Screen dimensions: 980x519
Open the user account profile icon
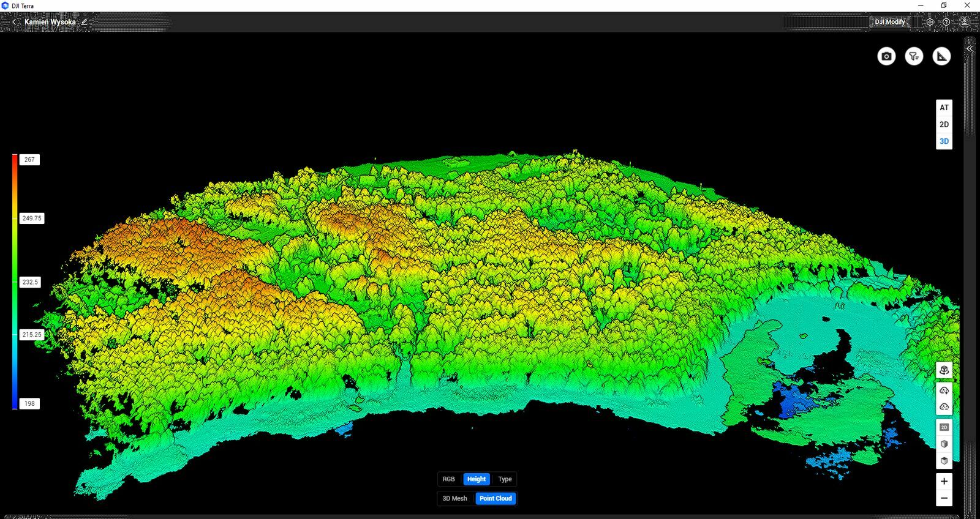pyautogui.click(x=964, y=22)
